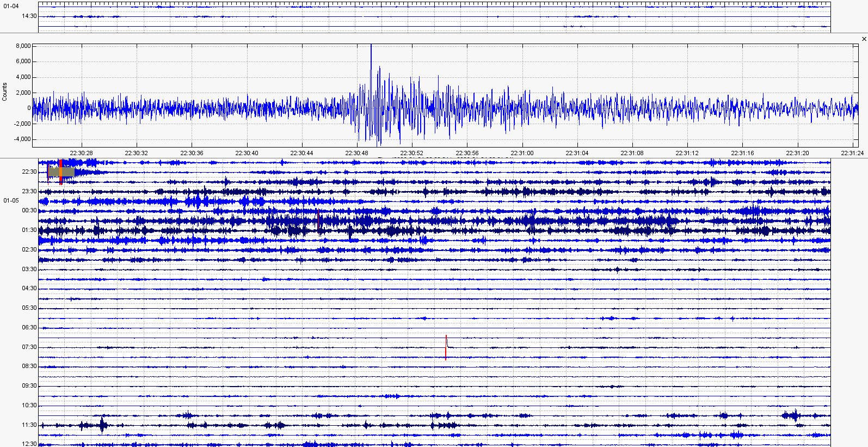This screenshot has width=868, height=447.
Task: Select the 14:30 helicorder row label
Action: click(29, 16)
